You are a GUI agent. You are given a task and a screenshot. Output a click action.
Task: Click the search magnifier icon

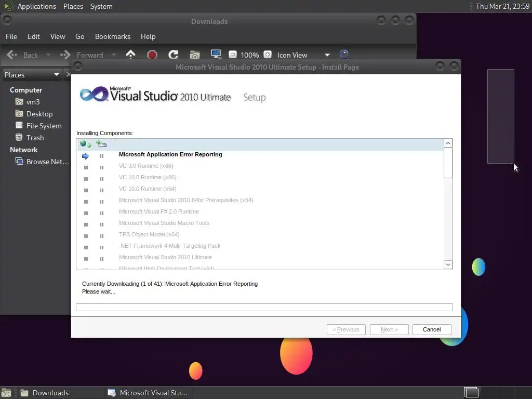pos(344,55)
